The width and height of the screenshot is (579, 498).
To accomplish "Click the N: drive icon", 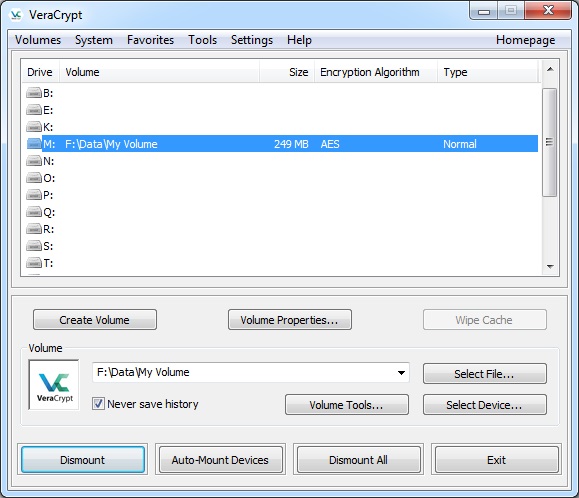I will pyautogui.click(x=34, y=161).
